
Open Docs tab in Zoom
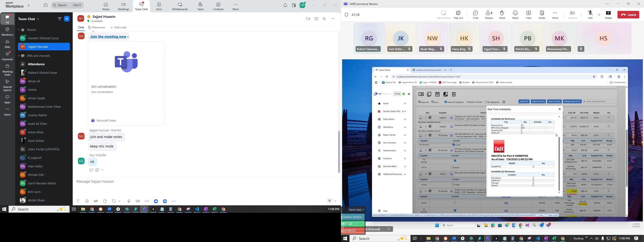point(159,6)
